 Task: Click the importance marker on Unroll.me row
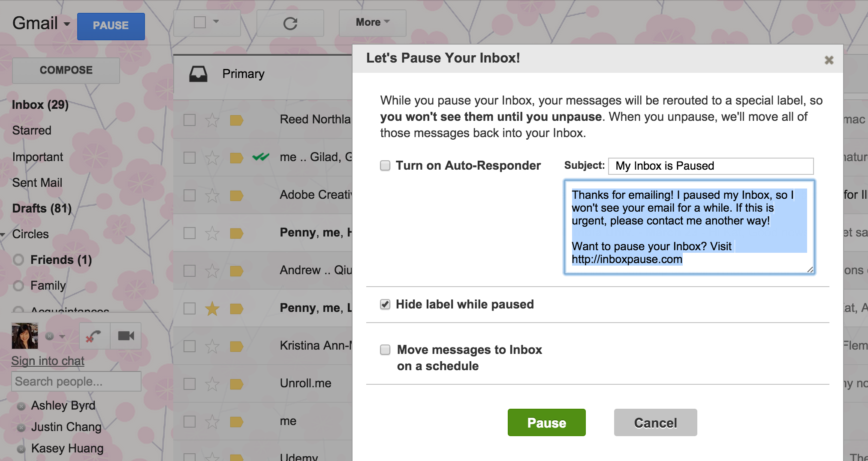[x=236, y=384]
